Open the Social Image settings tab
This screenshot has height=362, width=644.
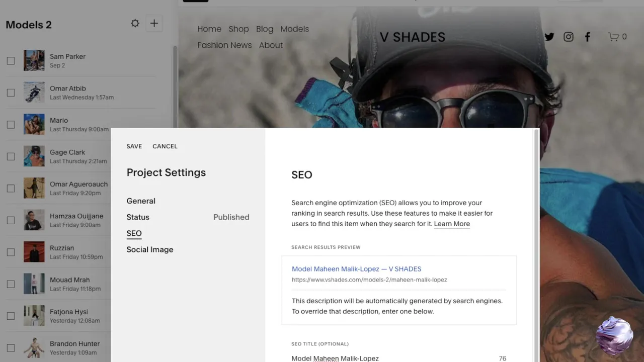pos(150,249)
